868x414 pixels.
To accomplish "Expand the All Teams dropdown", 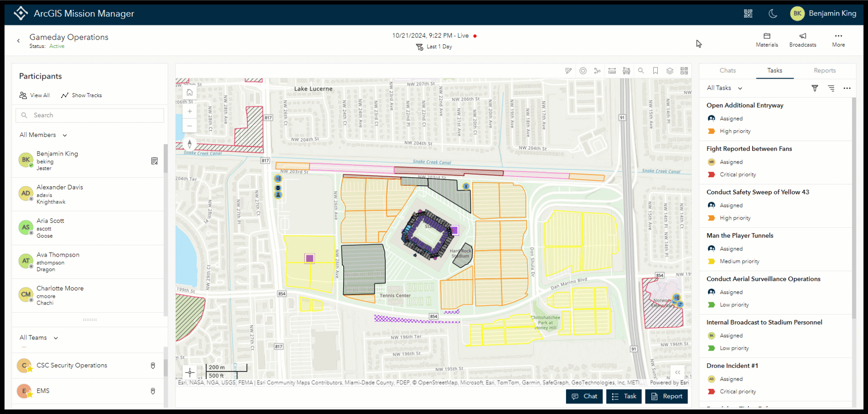I will point(39,338).
